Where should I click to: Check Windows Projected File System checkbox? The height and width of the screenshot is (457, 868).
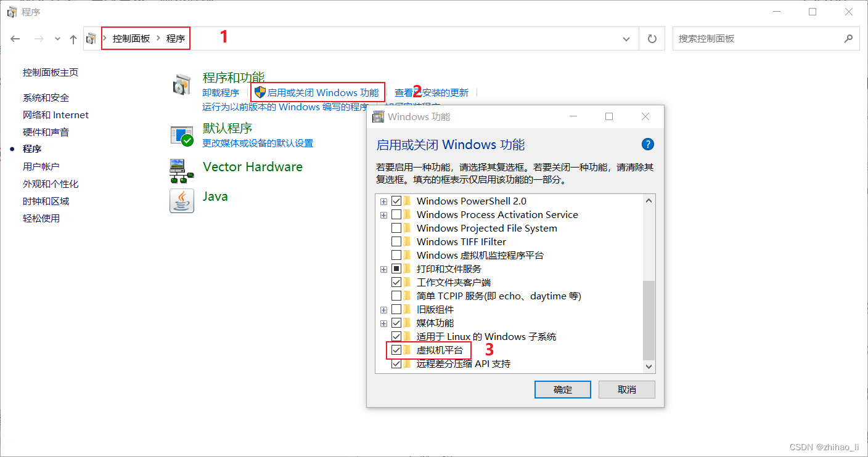[396, 228]
